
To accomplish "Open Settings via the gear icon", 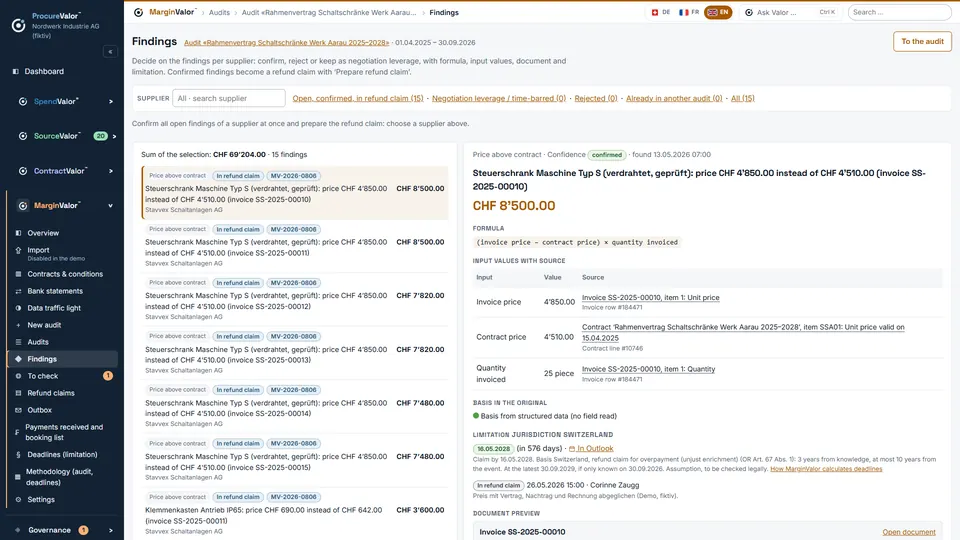I will [x=18, y=500].
